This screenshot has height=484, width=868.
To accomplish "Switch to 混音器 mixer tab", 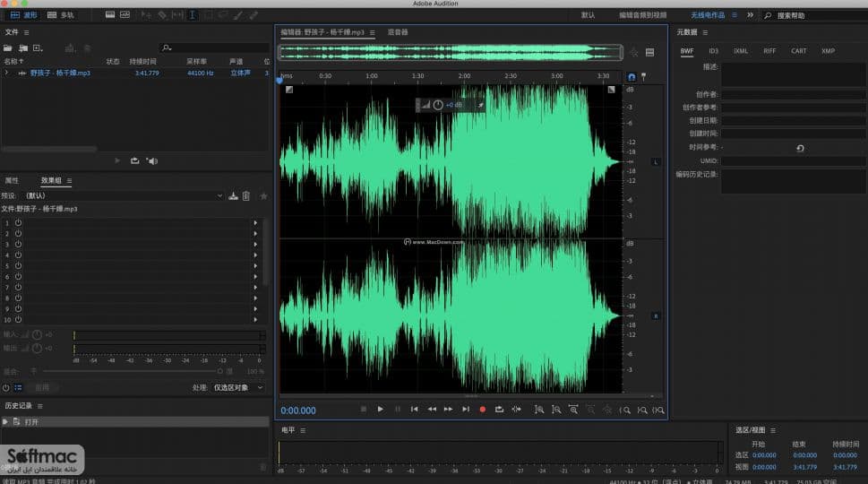I will pos(398,32).
